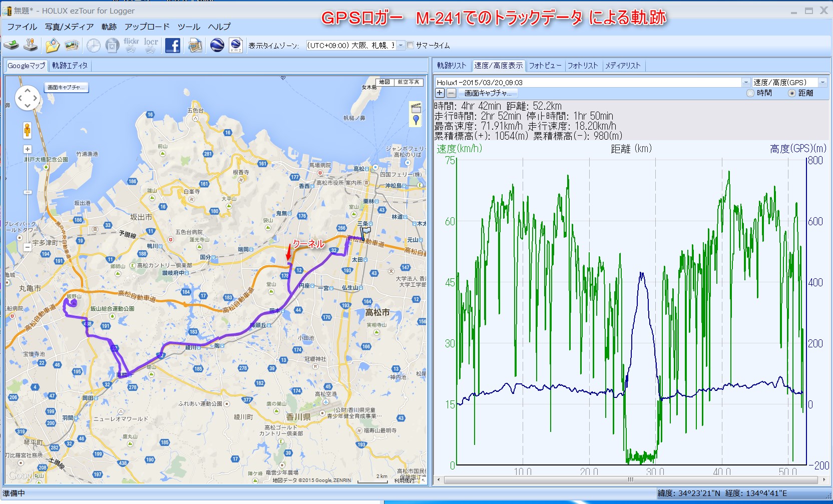Click the 最高速度: 71.91km/h statistic text
This screenshot has height=504, width=833.
[479, 126]
